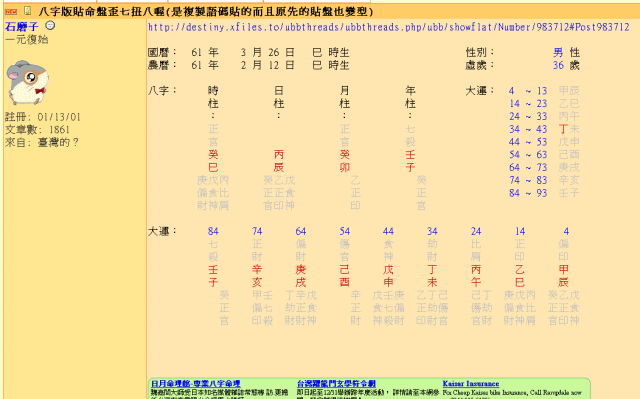Click the red 丙辰 in the 日柱 column
Image resolution: width=640 pixels, height=399 pixels.
279,161
